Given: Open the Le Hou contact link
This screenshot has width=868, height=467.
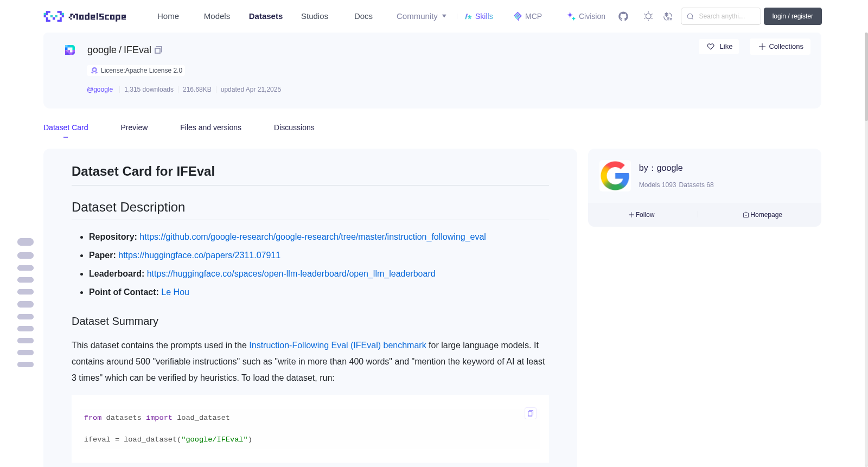Looking at the screenshot, I should click(175, 292).
